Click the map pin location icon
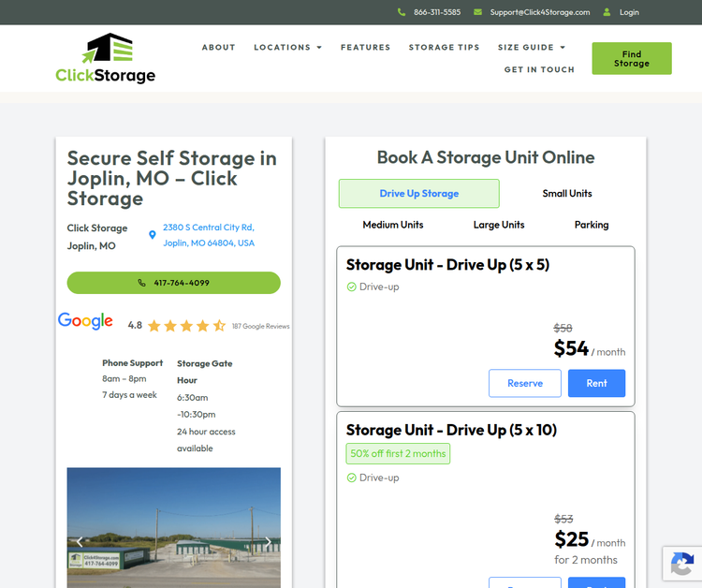Image resolution: width=702 pixels, height=588 pixels. point(153,235)
